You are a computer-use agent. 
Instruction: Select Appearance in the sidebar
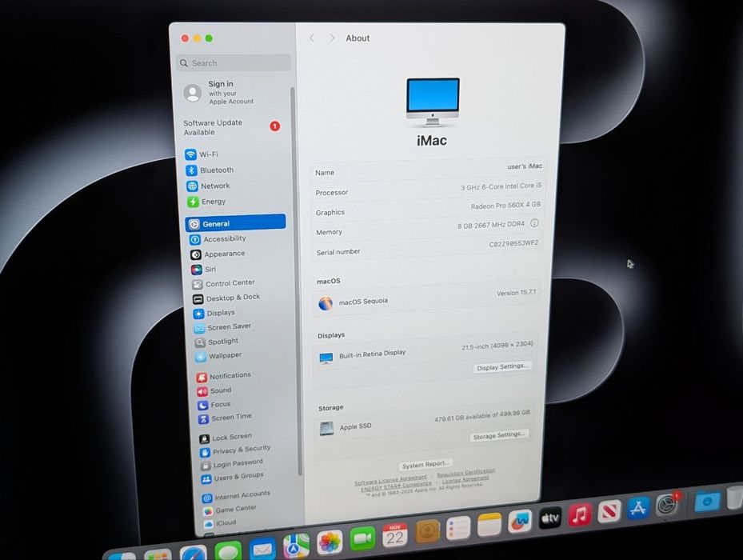click(x=218, y=254)
